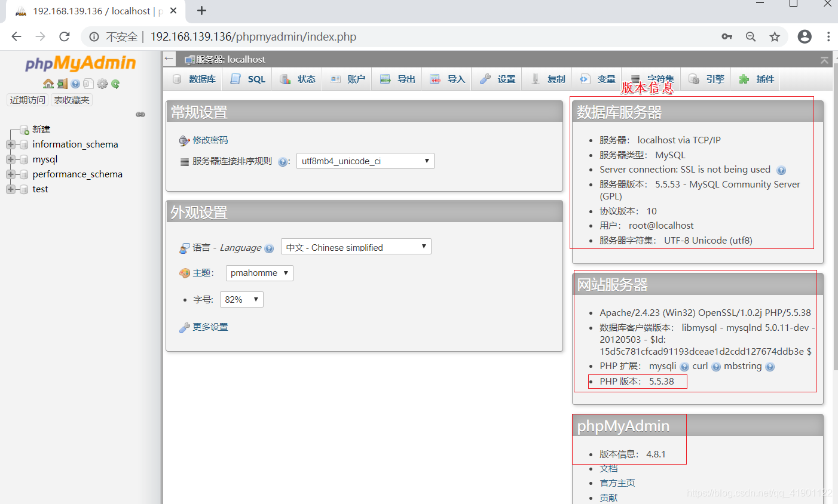The image size is (838, 504).
Task: Reload navigation panel with green refresh icon
Action: pos(115,84)
